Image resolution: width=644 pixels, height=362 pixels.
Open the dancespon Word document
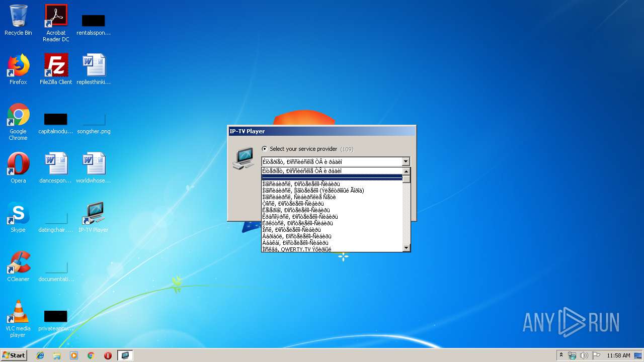56,168
